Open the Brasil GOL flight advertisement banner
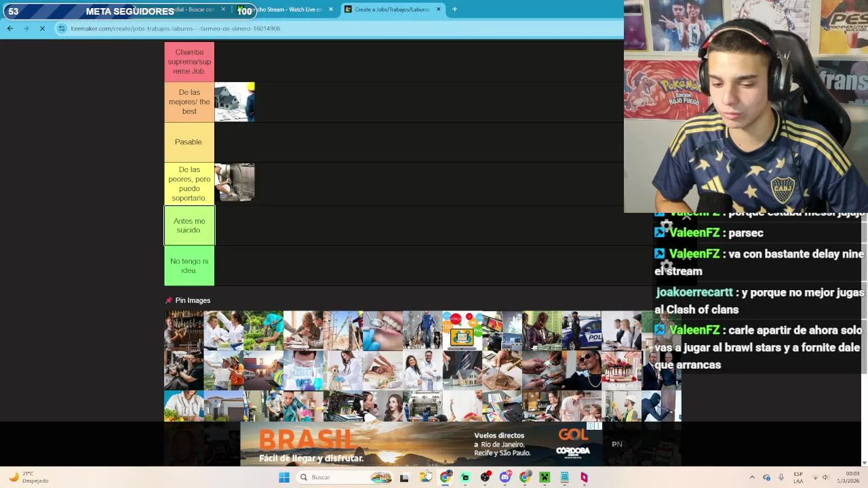The width and height of the screenshot is (868, 488). pos(421,444)
